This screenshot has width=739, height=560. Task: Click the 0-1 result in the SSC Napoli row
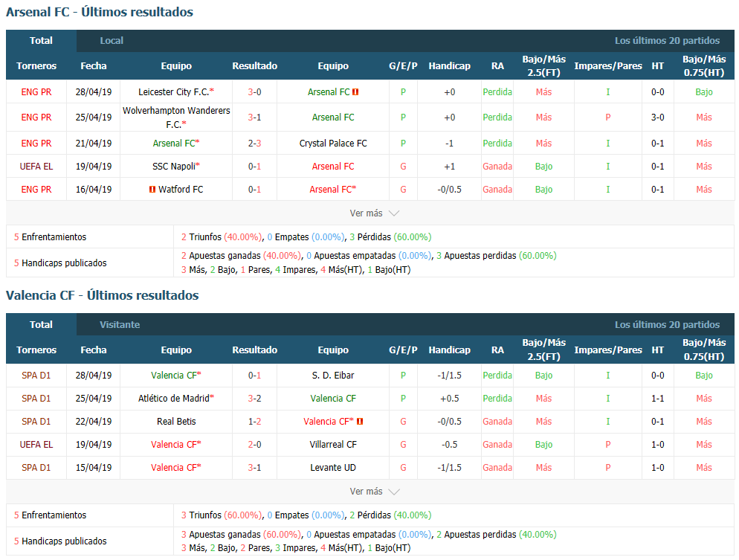pyautogui.click(x=254, y=167)
